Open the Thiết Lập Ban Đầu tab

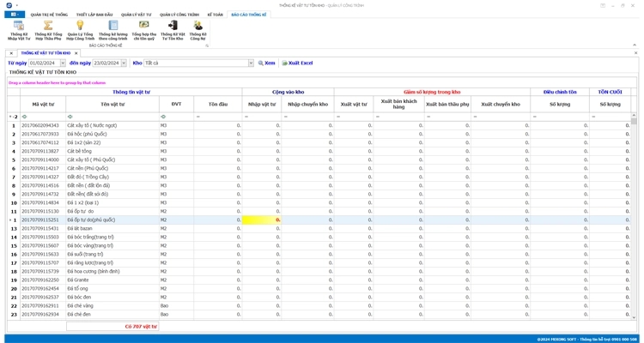[94, 15]
